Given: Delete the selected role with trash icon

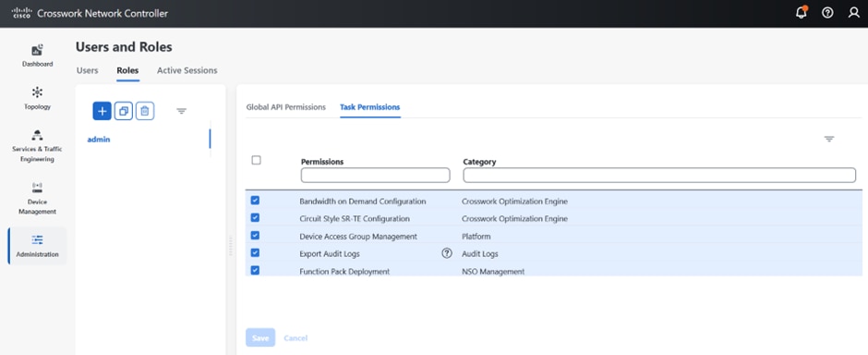Looking at the screenshot, I should pos(145,111).
